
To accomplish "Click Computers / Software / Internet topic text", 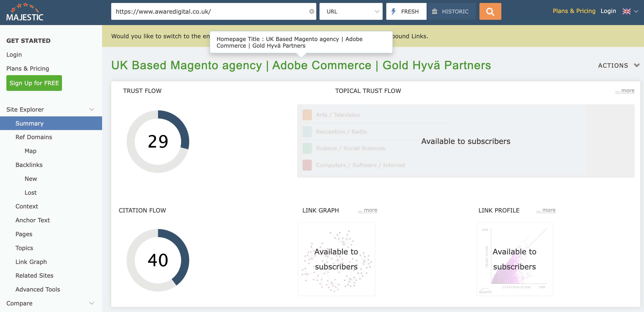I will (360, 165).
